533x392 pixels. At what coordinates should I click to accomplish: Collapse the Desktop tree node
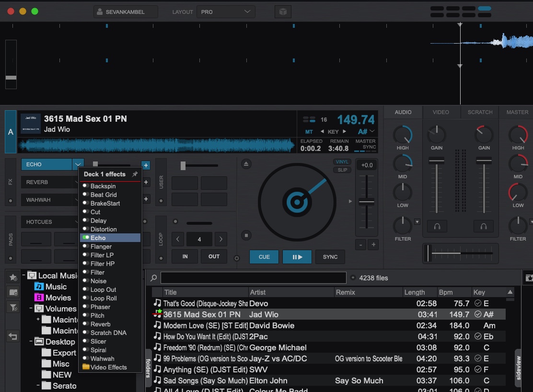31,341
